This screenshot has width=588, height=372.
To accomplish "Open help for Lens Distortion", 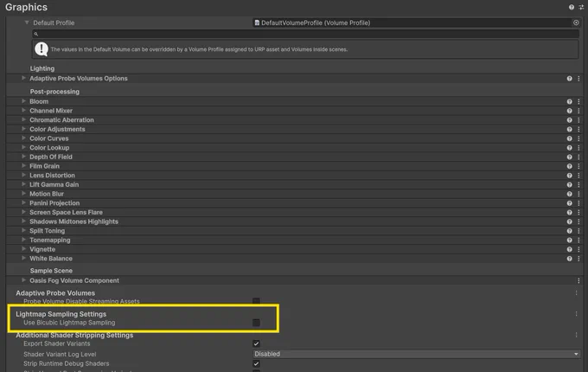I will click(x=569, y=176).
